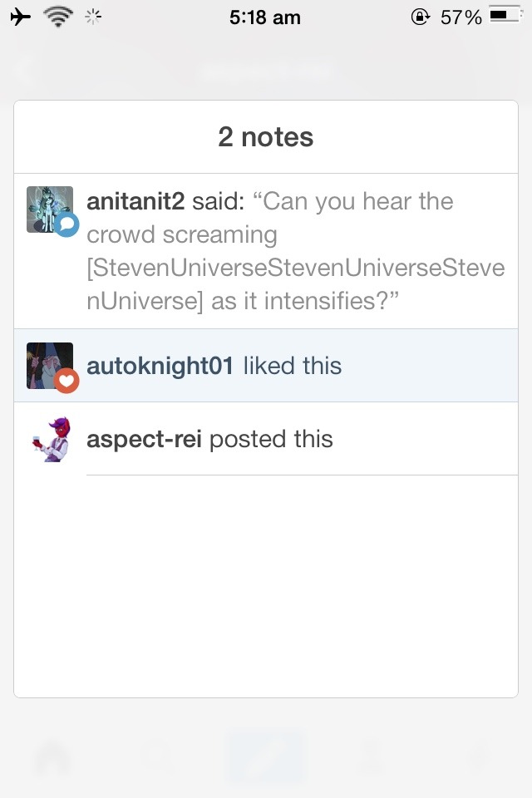Tap the 57% battery percentage text

tap(461, 17)
